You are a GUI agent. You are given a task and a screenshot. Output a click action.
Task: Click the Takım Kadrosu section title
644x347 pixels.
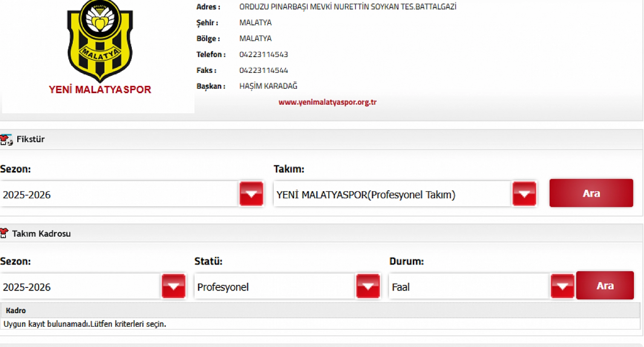tap(41, 234)
